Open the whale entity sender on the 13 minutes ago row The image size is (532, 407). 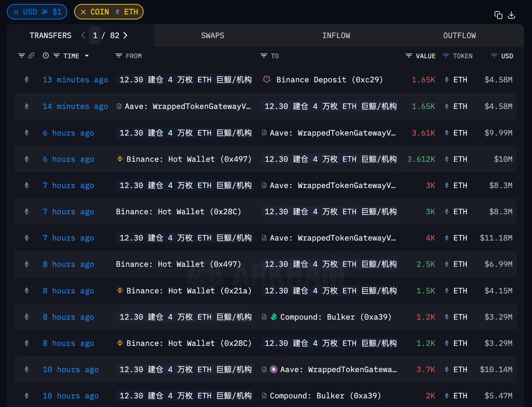pyautogui.click(x=185, y=80)
